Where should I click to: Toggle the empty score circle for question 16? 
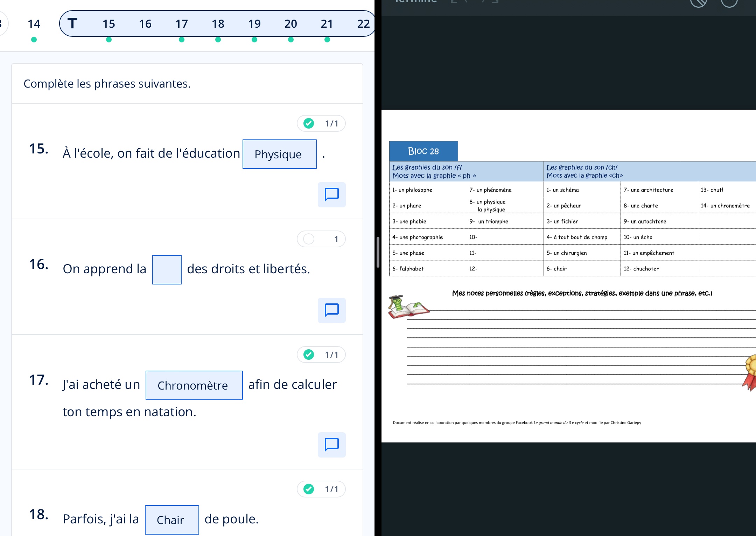(309, 239)
